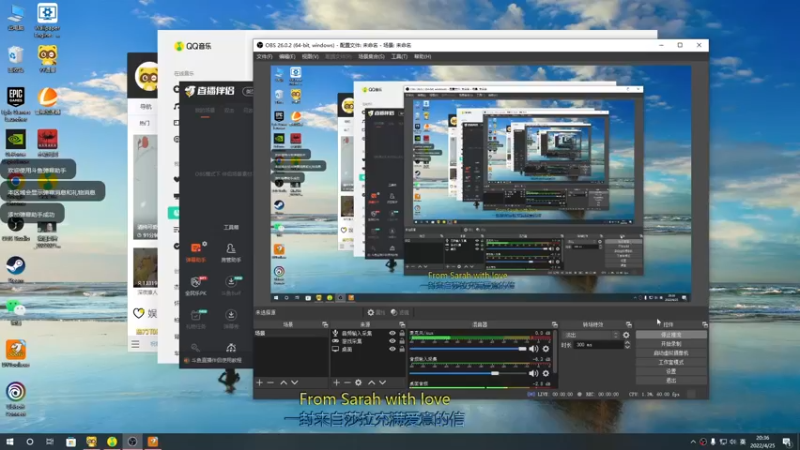Add a new scene with plus icon

(259, 382)
